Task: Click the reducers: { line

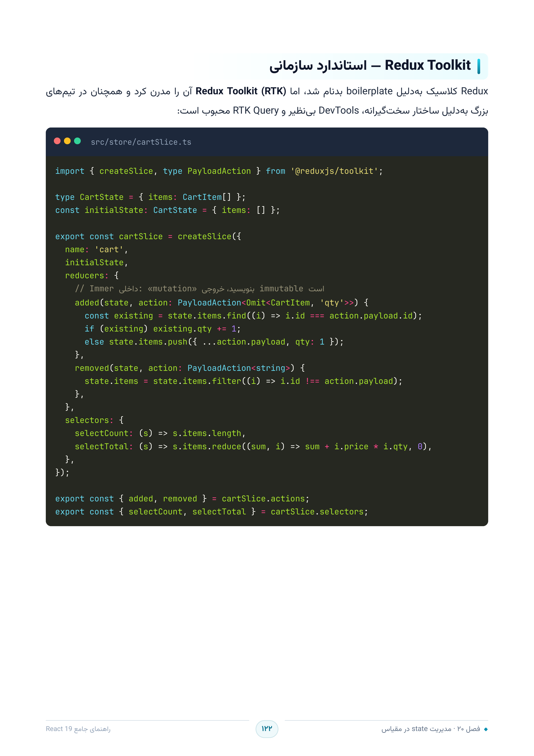Action: 92,276
